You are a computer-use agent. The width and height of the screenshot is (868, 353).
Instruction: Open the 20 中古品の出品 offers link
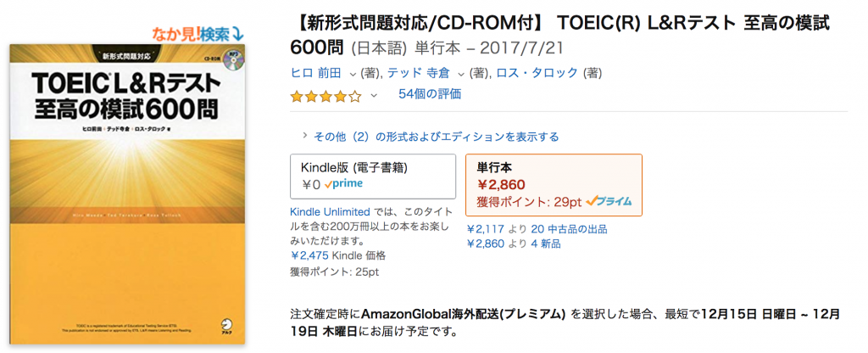point(569,229)
